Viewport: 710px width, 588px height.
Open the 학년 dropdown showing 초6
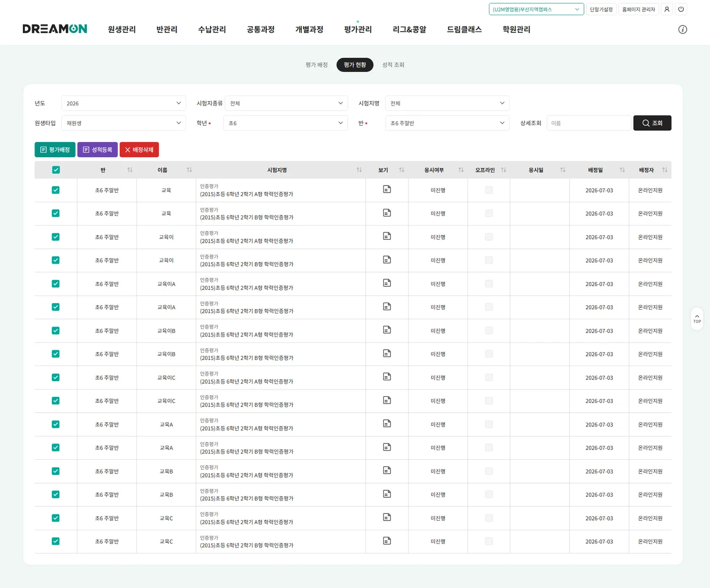point(286,123)
